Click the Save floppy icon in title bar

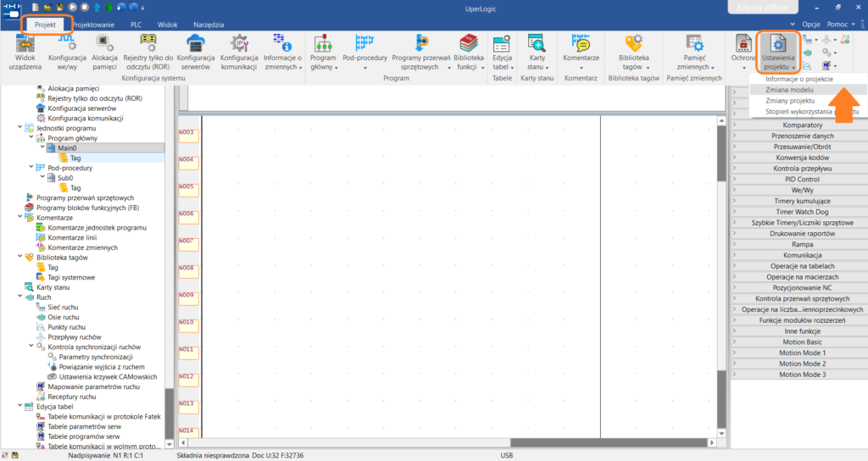(60, 7)
